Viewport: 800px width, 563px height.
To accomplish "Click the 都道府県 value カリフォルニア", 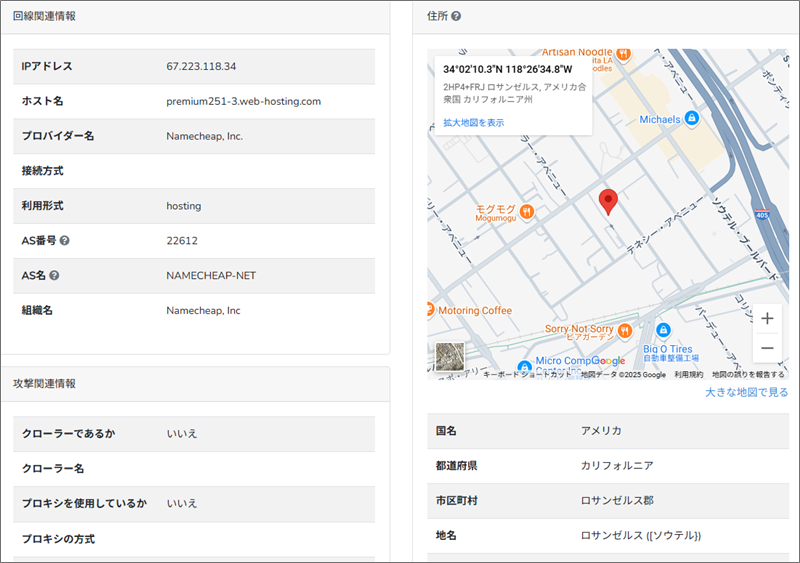I will point(617,466).
